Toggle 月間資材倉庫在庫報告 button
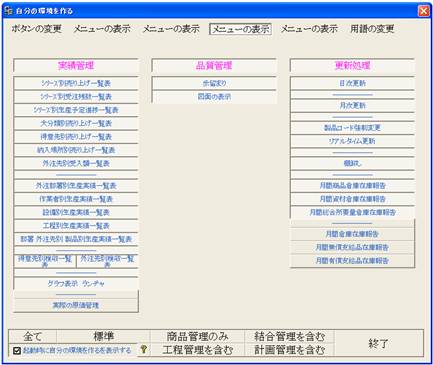The image size is (433, 365). point(352,199)
